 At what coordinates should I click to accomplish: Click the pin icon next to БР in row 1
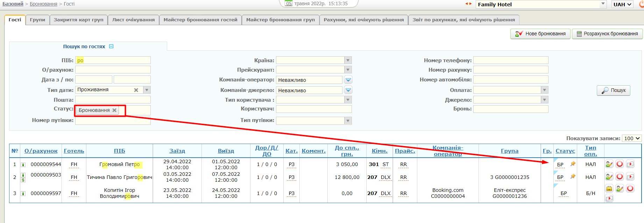click(x=573, y=164)
